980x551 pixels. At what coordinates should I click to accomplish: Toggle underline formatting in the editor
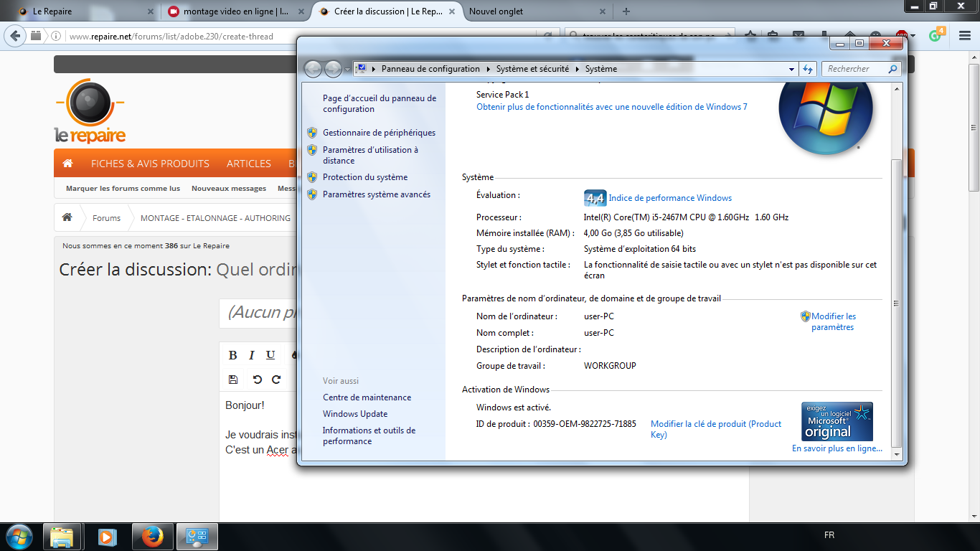point(270,355)
